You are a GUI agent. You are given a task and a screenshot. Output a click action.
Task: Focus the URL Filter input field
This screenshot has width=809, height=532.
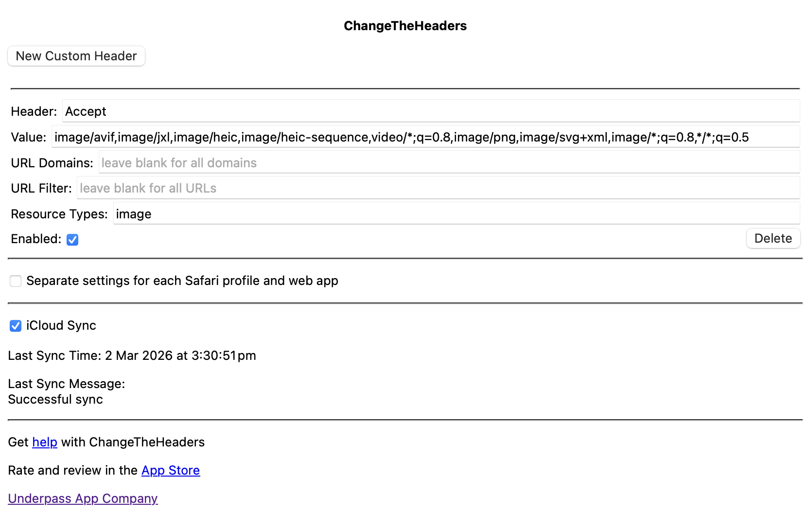(x=438, y=188)
